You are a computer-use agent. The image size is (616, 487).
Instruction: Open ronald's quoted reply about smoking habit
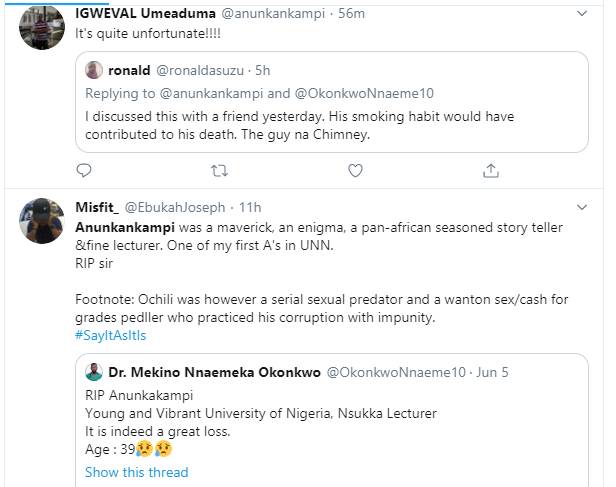point(330,124)
